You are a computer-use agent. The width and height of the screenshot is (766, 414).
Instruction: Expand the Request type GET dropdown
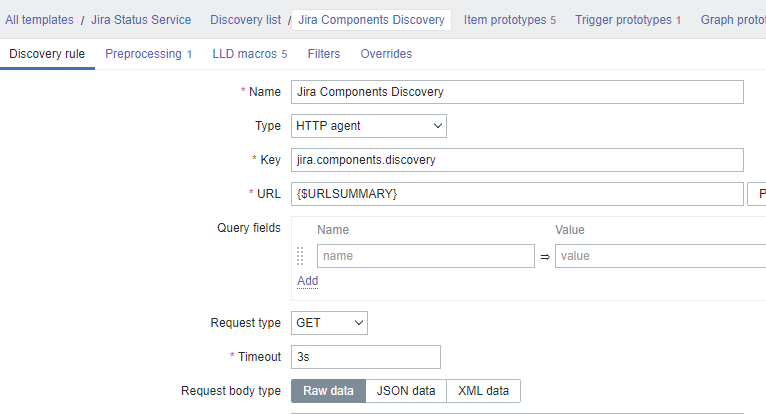(x=330, y=323)
